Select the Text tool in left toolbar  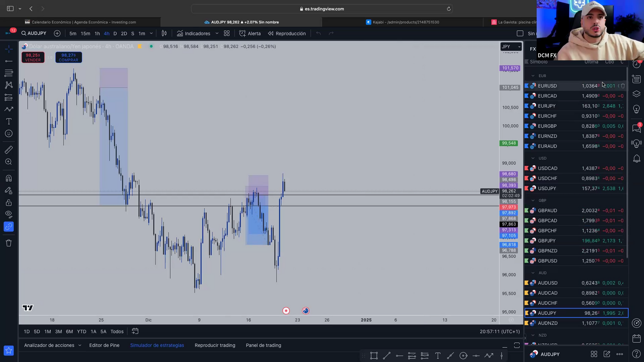pos(8,121)
